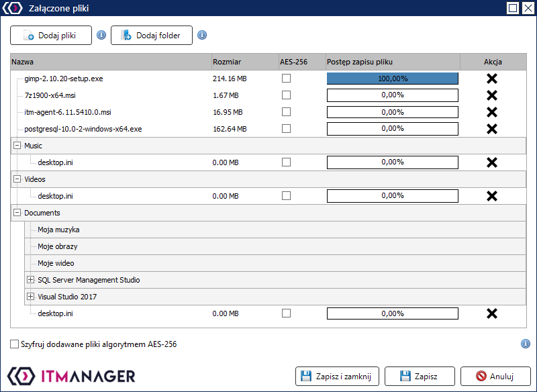Remove gimp-2.10.20-setup.exe with its X icon
The width and height of the screenshot is (537, 392).
(x=492, y=79)
